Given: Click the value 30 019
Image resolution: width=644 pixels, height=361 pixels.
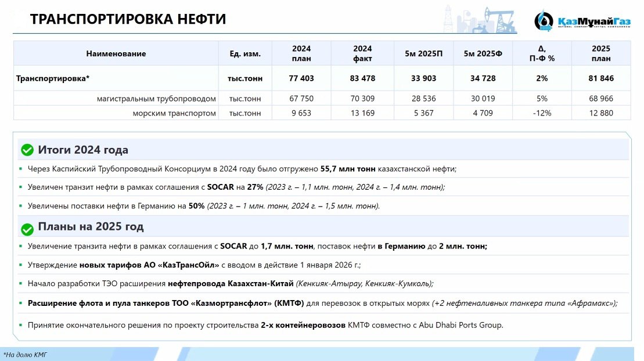Looking at the screenshot, I should pyautogui.click(x=483, y=99).
